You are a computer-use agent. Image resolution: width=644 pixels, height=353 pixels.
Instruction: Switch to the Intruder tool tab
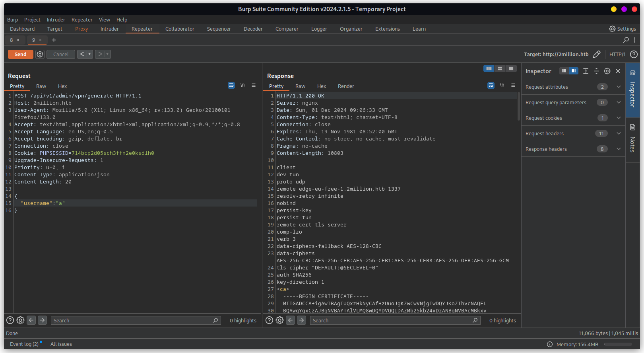click(109, 29)
